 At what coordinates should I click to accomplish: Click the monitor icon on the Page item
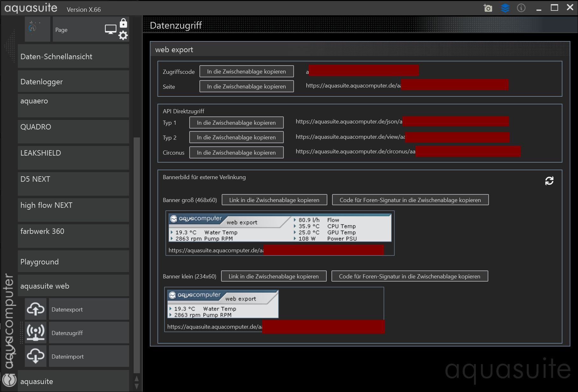tap(111, 30)
